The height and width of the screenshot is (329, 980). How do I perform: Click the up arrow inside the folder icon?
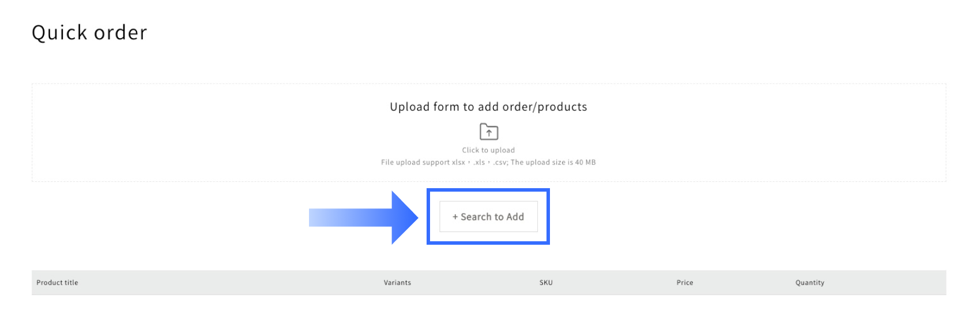(489, 133)
